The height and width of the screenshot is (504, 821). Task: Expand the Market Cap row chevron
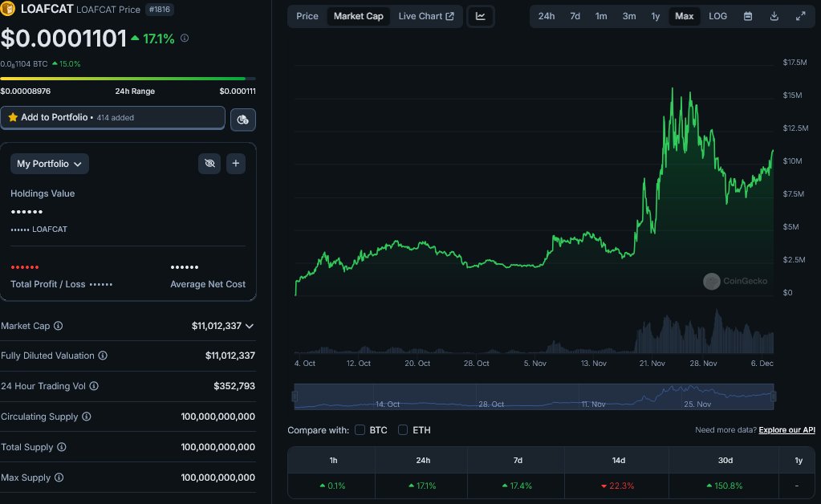(x=249, y=326)
